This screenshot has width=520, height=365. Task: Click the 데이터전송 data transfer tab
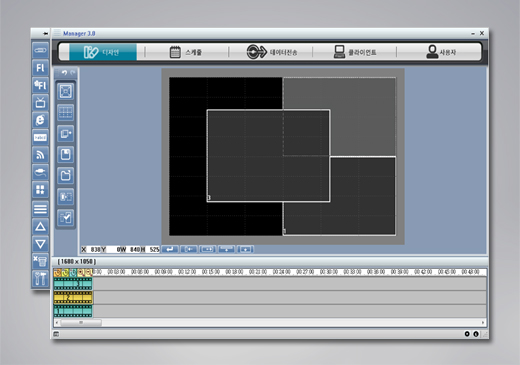click(271, 52)
